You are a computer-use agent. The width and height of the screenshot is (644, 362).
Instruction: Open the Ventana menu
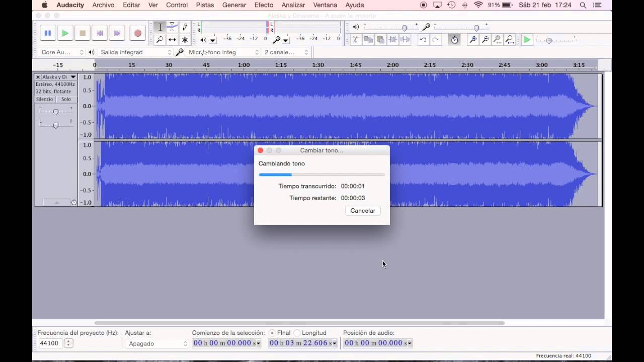[325, 5]
